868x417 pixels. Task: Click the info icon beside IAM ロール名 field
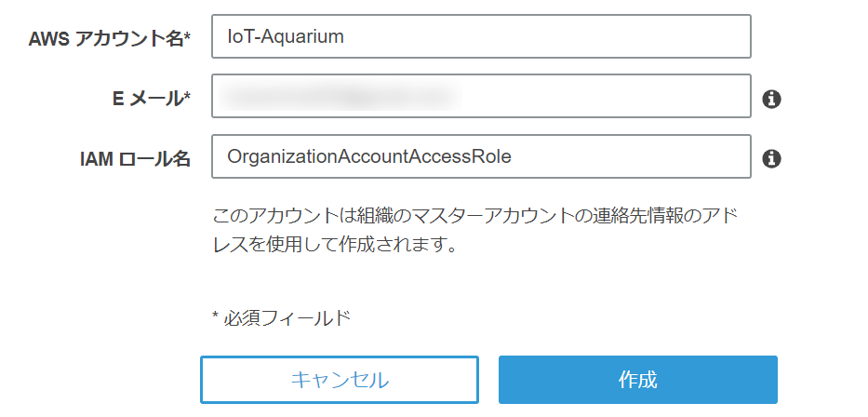point(770,159)
